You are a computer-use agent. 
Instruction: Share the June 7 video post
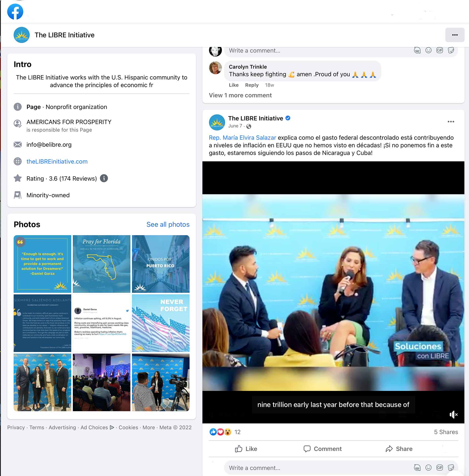(x=399, y=449)
